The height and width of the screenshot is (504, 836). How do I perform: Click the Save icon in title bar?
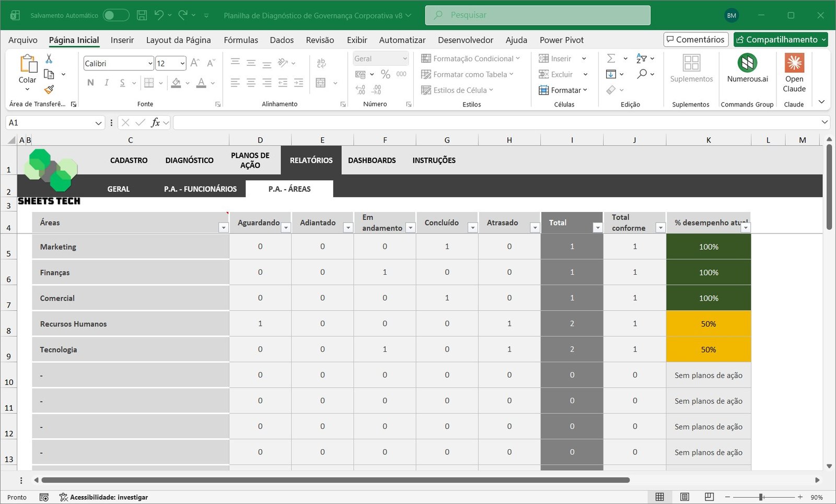(142, 15)
